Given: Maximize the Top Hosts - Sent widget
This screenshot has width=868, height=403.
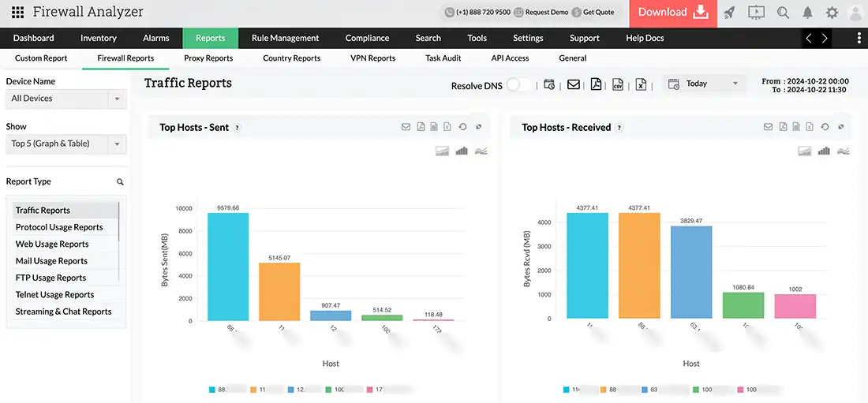Looking at the screenshot, I should point(479,127).
